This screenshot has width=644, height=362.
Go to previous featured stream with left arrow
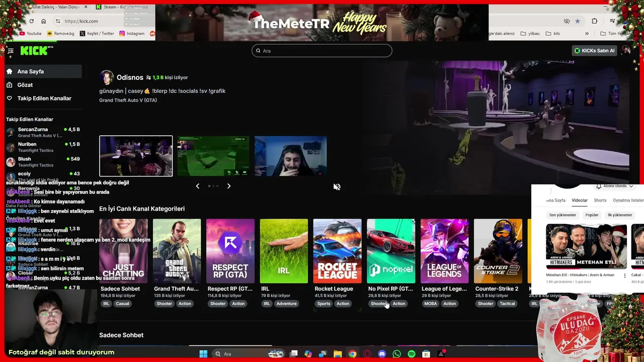(197, 186)
